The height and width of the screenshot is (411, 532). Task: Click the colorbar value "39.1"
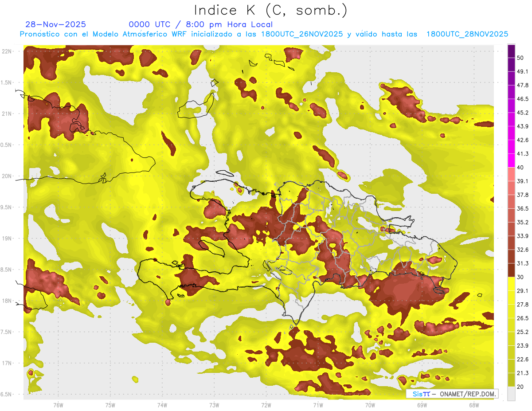523,181
